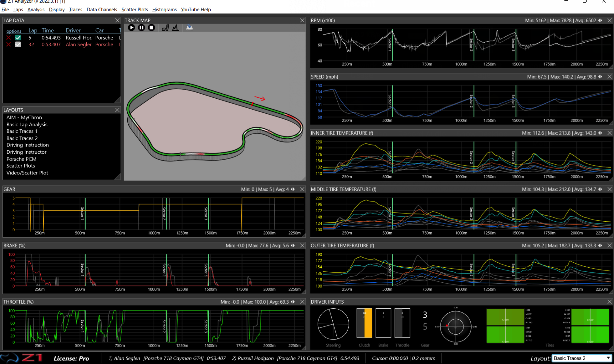Select the Scatter Plots layout in list
This screenshot has width=614, height=364.
(20, 166)
